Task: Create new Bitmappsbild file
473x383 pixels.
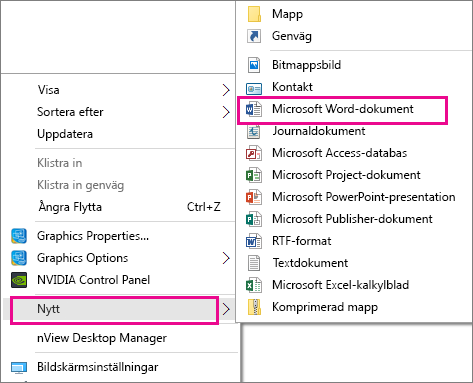Action: click(354, 65)
